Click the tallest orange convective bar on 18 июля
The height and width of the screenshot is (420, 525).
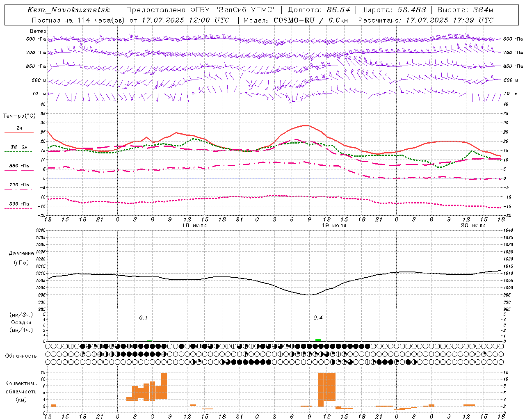click(x=164, y=386)
